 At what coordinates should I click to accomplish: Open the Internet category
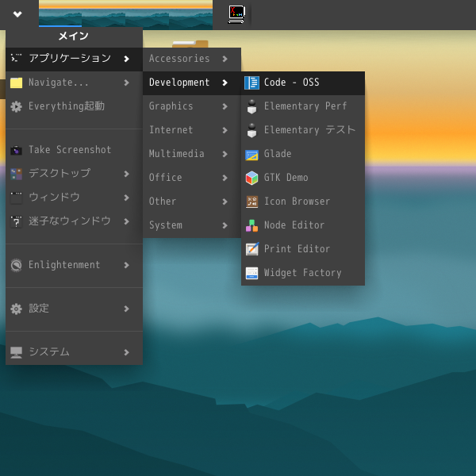click(192, 130)
